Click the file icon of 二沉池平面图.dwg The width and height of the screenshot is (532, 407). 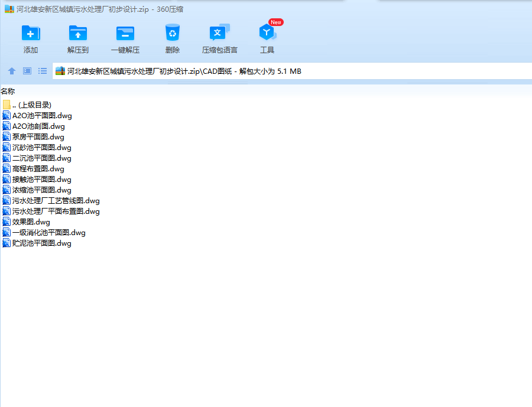[7, 158]
